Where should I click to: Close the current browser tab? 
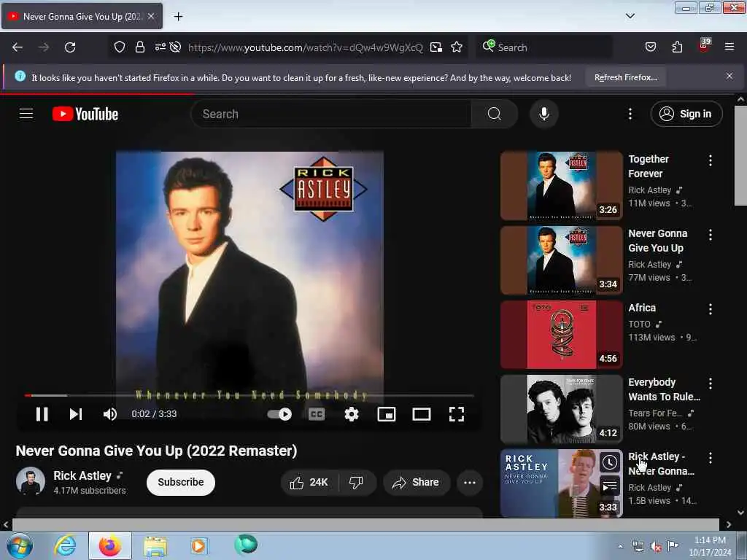(x=151, y=17)
